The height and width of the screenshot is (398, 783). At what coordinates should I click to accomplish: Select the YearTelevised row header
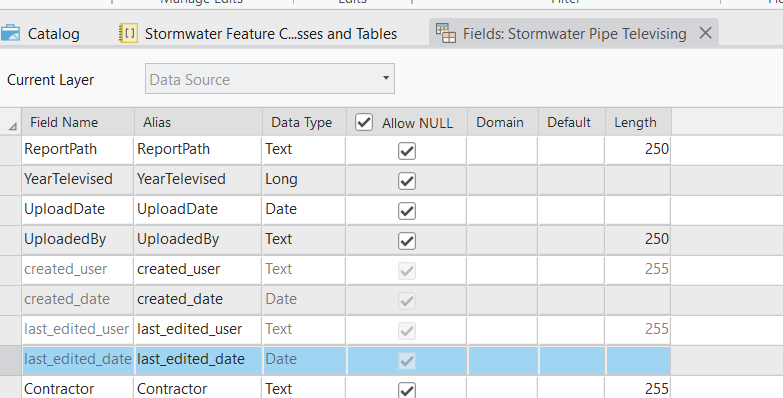click(10, 180)
